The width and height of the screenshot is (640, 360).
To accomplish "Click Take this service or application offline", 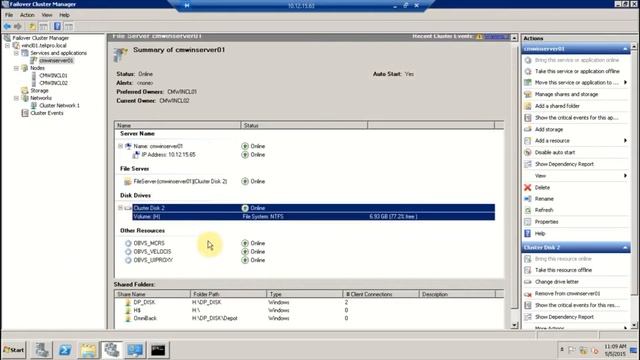I will coord(577,71).
